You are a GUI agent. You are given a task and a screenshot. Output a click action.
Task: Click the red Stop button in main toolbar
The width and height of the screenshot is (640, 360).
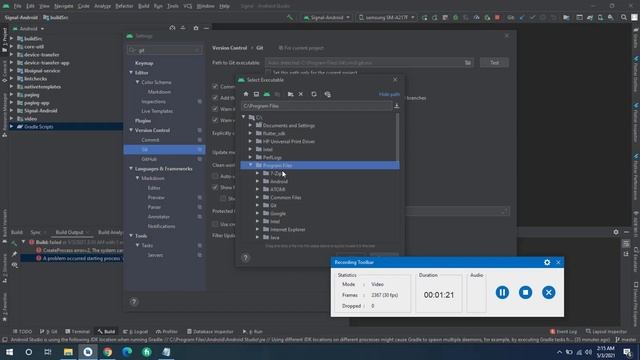(x=497, y=18)
